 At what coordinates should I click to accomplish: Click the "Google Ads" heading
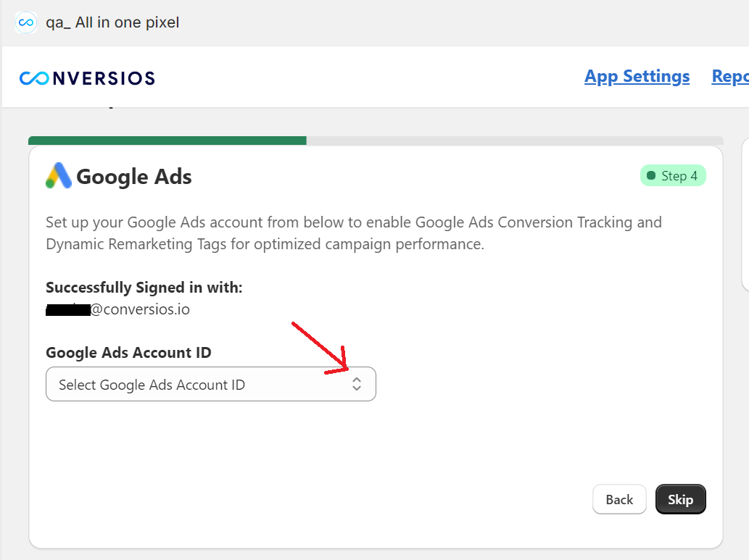(x=133, y=177)
